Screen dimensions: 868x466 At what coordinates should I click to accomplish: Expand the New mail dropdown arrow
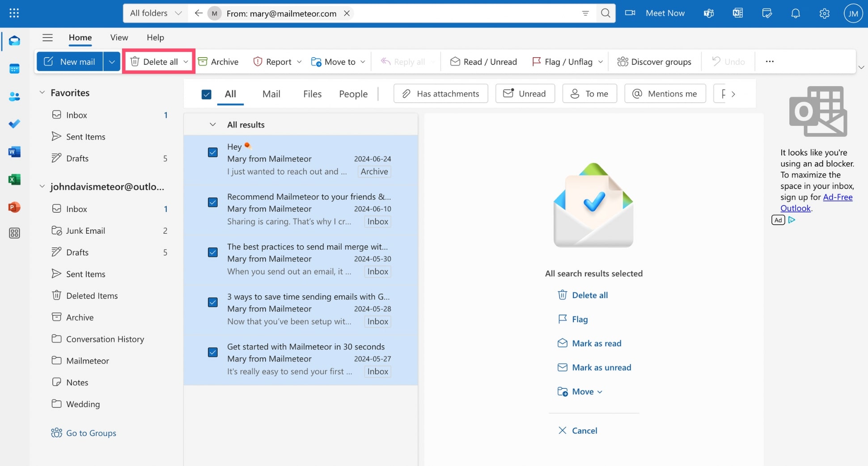[x=112, y=62]
